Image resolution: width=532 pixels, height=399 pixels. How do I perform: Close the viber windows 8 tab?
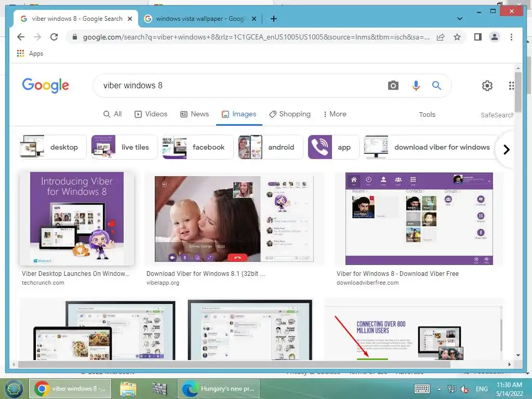(129, 19)
